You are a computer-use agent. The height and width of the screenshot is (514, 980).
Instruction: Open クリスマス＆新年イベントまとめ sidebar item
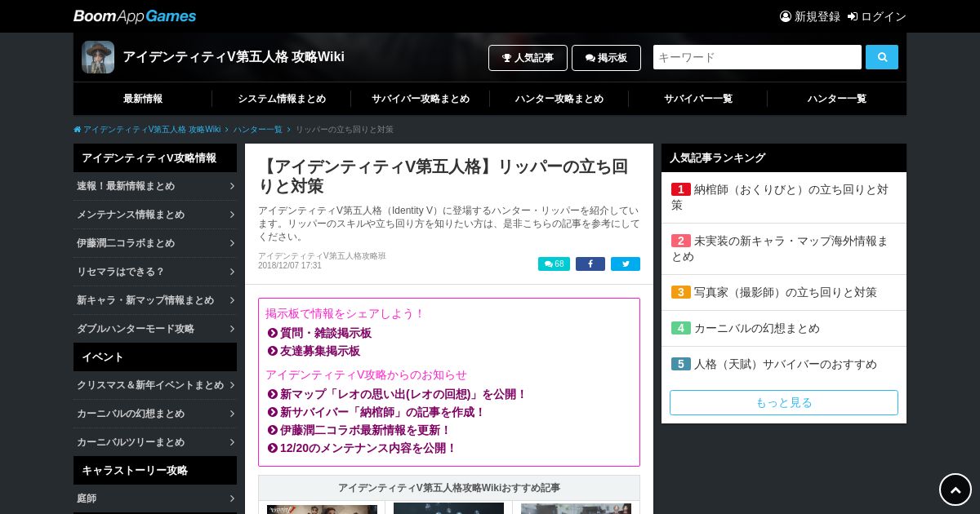click(x=155, y=385)
